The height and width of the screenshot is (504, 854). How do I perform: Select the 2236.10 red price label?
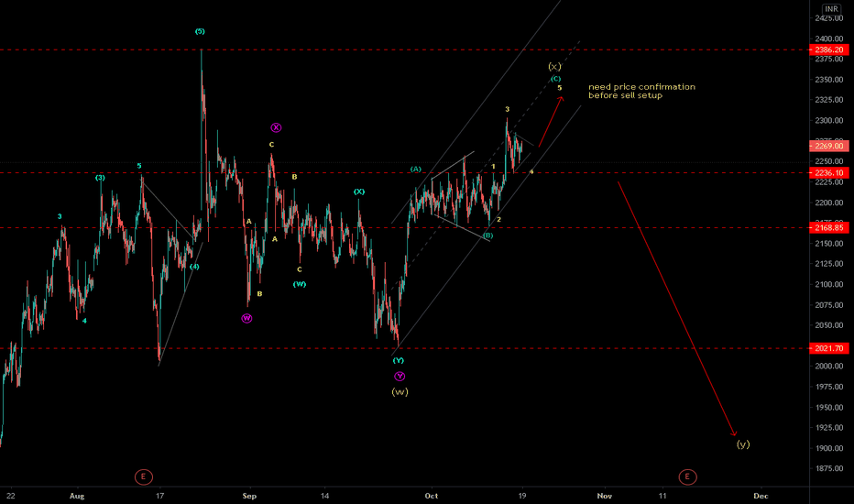(x=829, y=172)
